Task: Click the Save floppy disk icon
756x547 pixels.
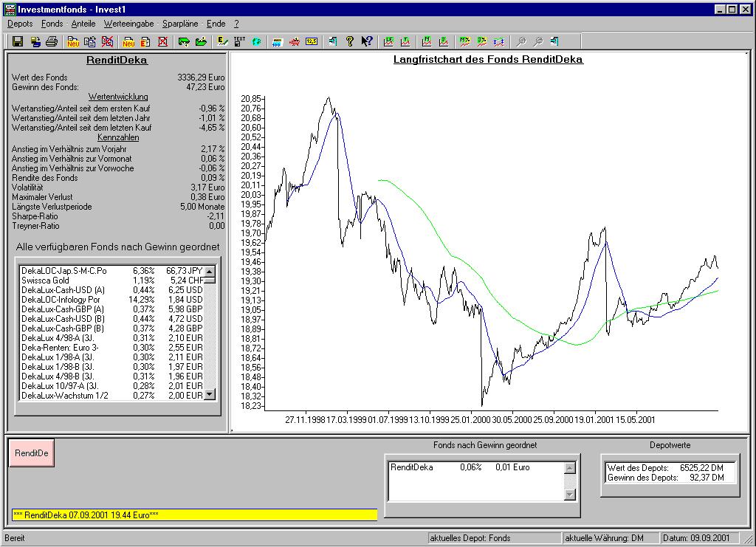Action: pyautogui.click(x=18, y=41)
